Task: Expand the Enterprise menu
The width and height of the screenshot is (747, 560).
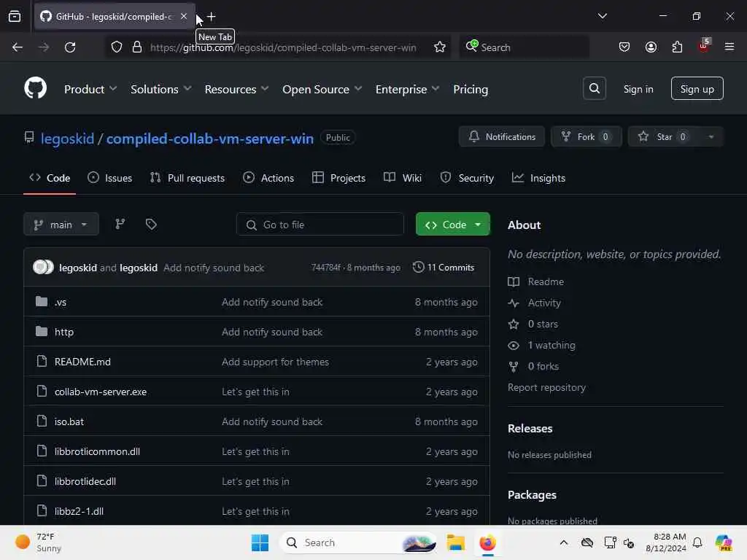Action: [x=407, y=89]
